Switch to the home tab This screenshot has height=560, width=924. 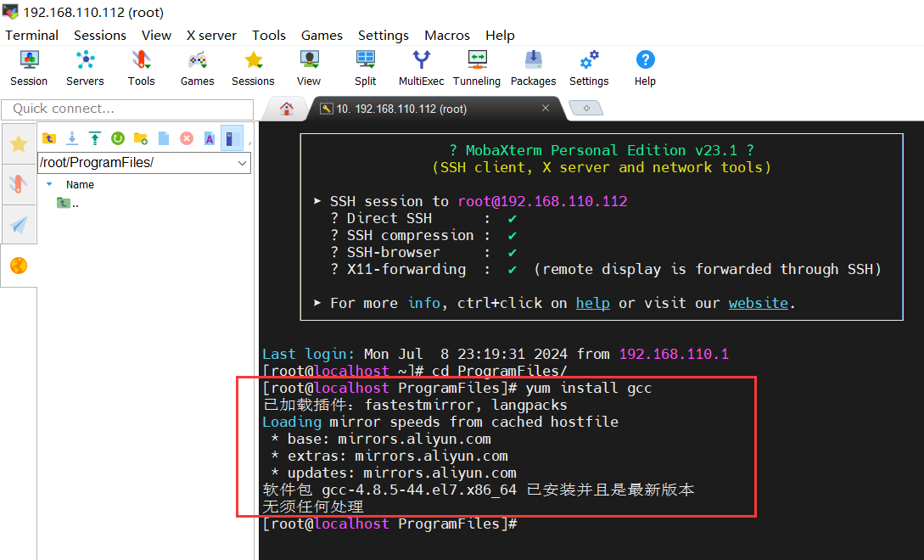coord(287,109)
